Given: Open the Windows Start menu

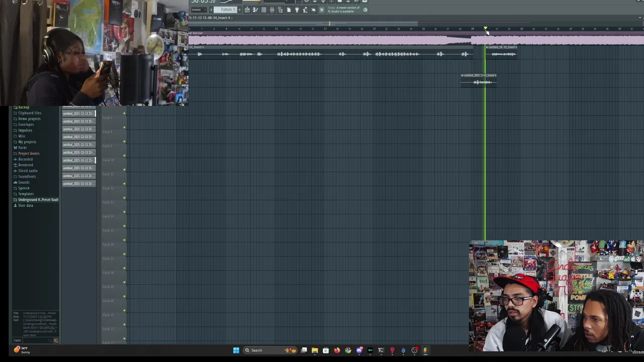Looking at the screenshot, I should tap(236, 350).
